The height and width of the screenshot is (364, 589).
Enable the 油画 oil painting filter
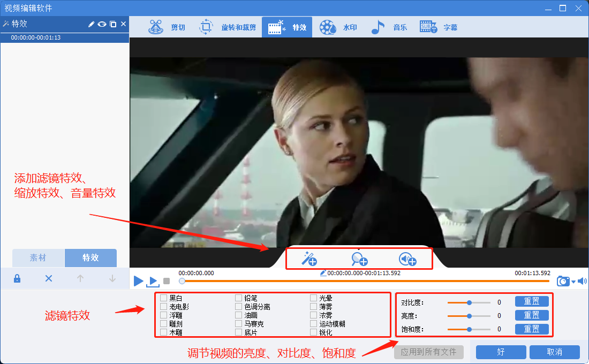pyautogui.click(x=238, y=315)
